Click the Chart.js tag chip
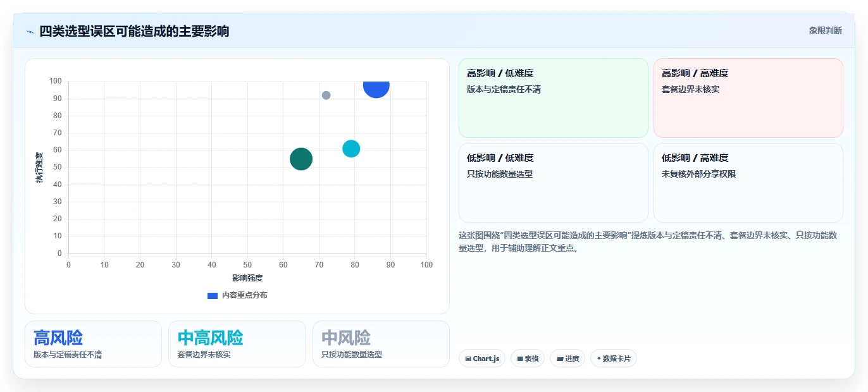 (482, 358)
